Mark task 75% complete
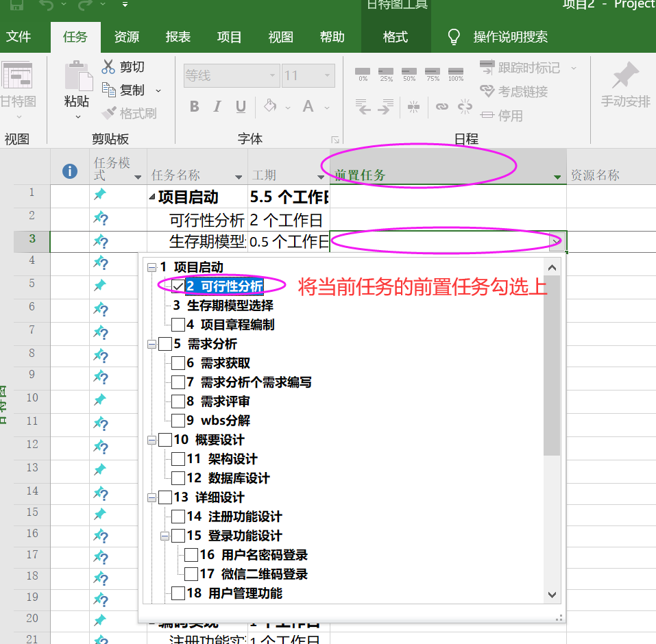This screenshot has width=656, height=644. point(433,75)
